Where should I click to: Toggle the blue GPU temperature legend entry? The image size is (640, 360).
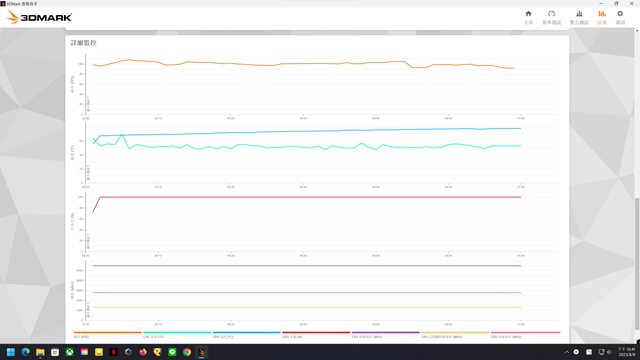click(x=247, y=334)
